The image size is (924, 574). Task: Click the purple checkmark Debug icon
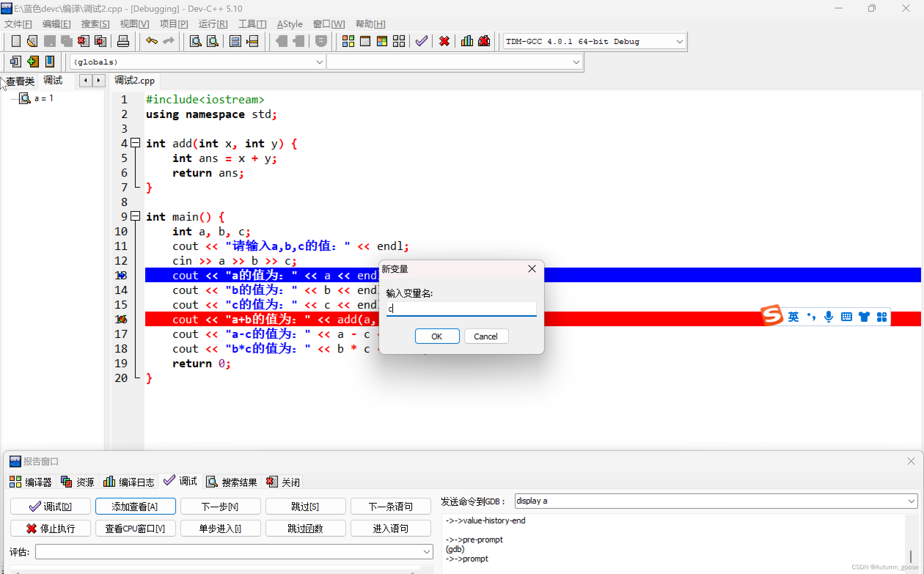421,41
